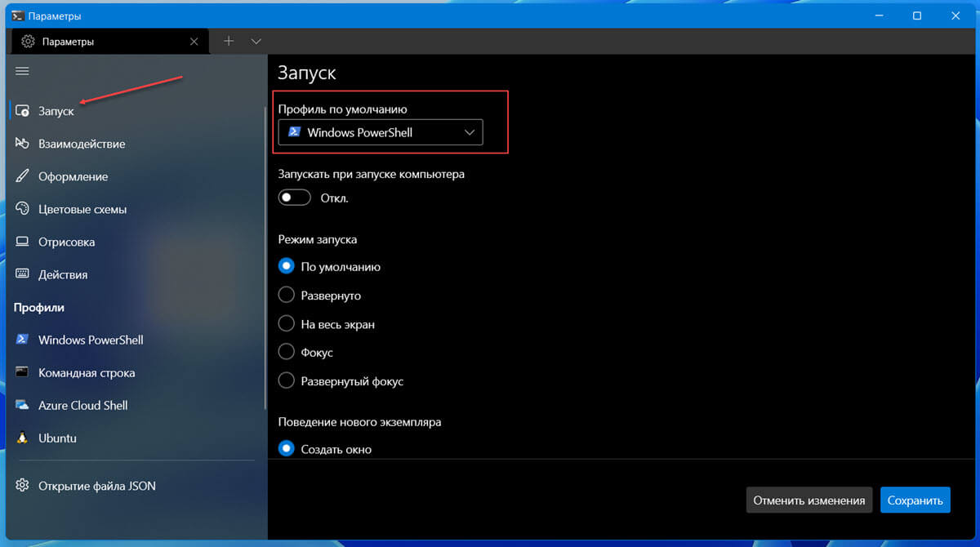Click the Взаимодействие interaction icon

coord(23,144)
